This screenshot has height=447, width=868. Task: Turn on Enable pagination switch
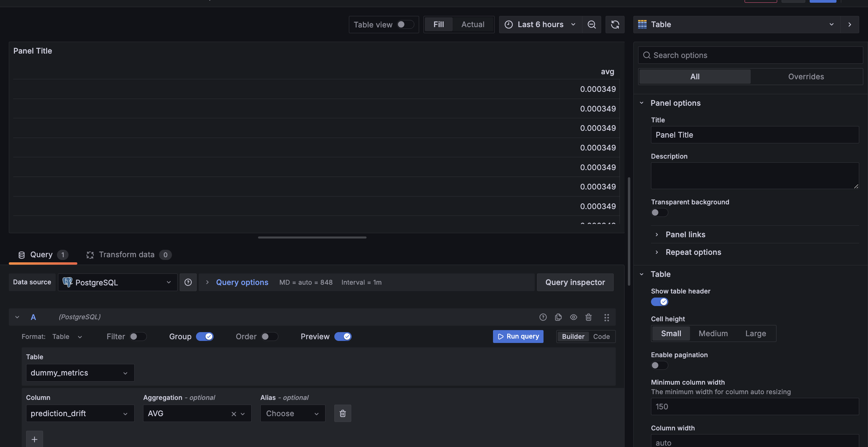pos(659,365)
